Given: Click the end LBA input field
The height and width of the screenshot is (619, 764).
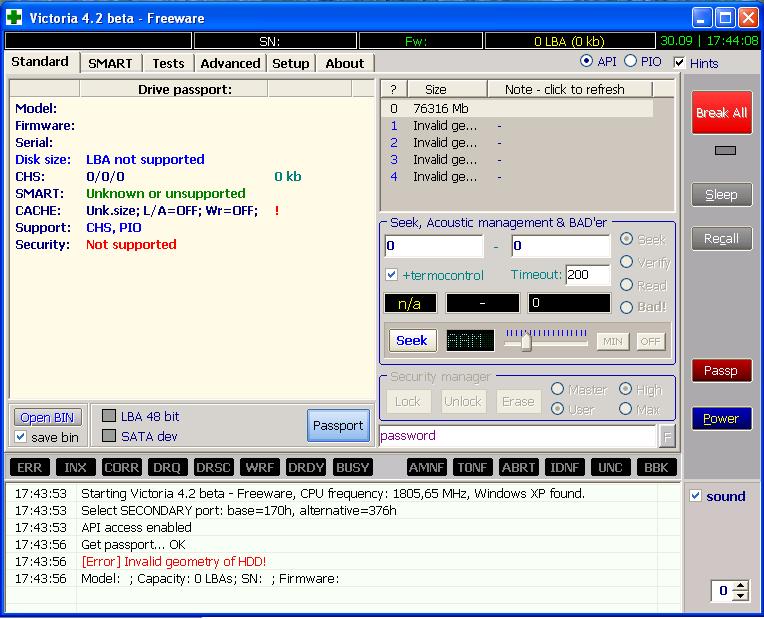Looking at the screenshot, I should [561, 246].
